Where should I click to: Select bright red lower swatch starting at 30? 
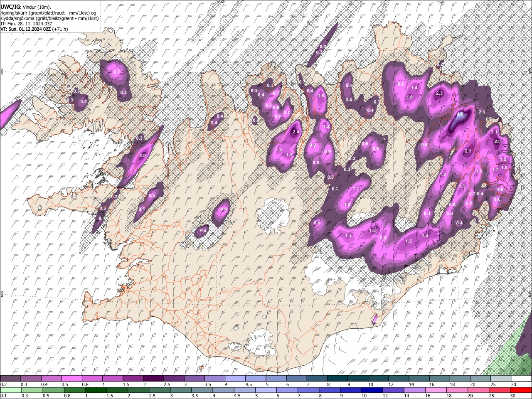click(x=520, y=390)
